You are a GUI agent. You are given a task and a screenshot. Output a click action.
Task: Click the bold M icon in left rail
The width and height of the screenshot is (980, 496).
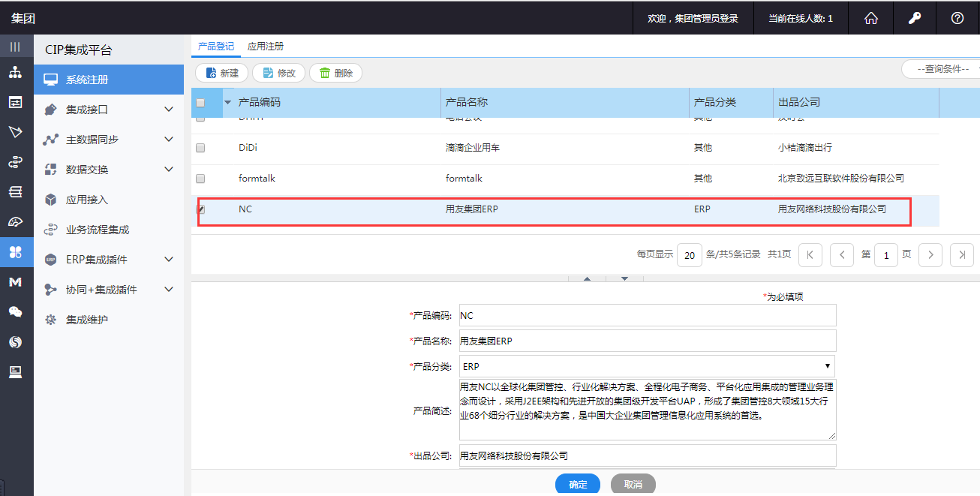pos(15,282)
